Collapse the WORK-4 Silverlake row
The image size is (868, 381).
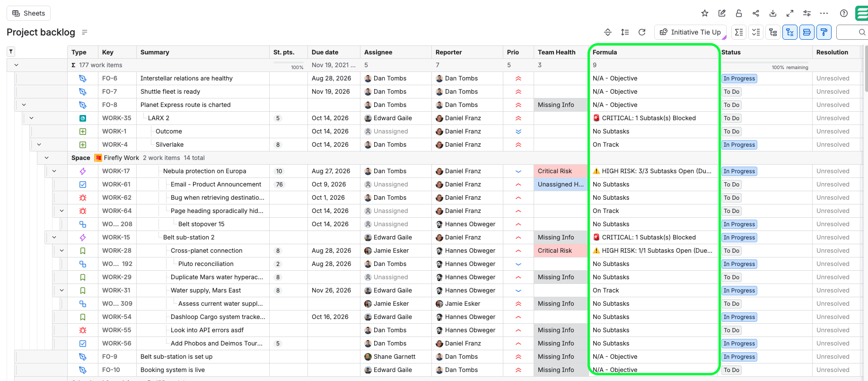[39, 144]
